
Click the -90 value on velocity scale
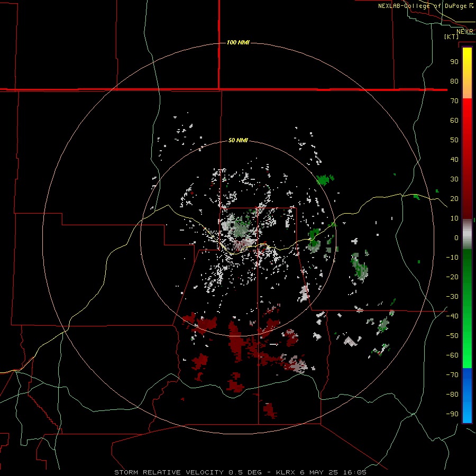pyautogui.click(x=452, y=414)
